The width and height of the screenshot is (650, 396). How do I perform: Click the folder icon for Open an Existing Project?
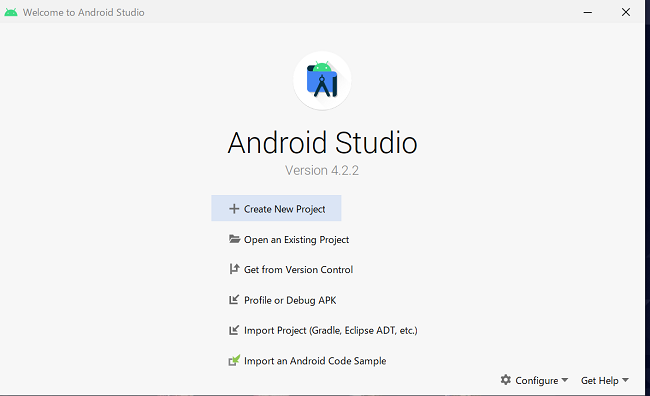[235, 239]
